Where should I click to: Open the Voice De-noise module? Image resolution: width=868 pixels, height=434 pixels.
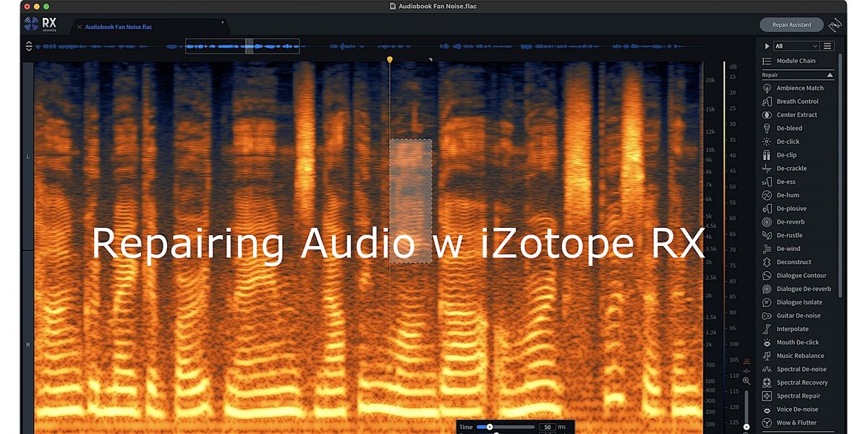tap(791, 409)
